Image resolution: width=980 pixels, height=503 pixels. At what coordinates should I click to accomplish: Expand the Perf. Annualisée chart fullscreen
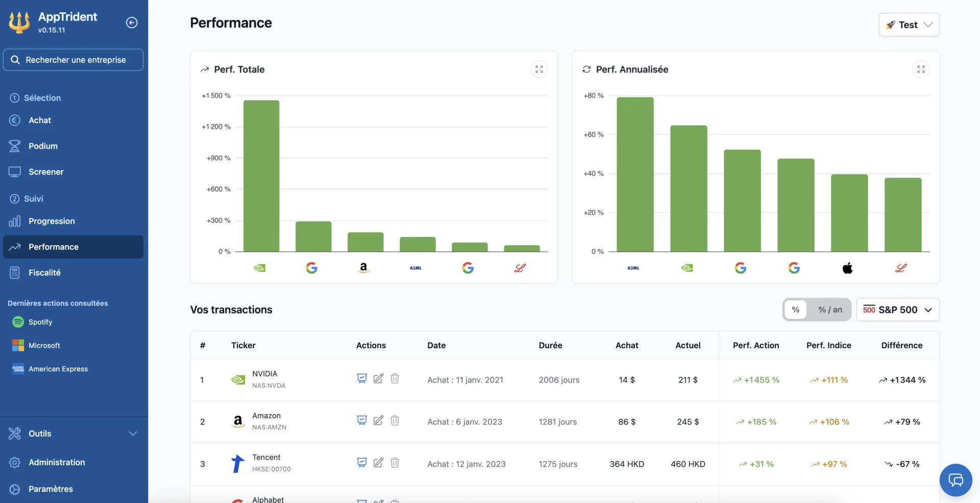921,69
